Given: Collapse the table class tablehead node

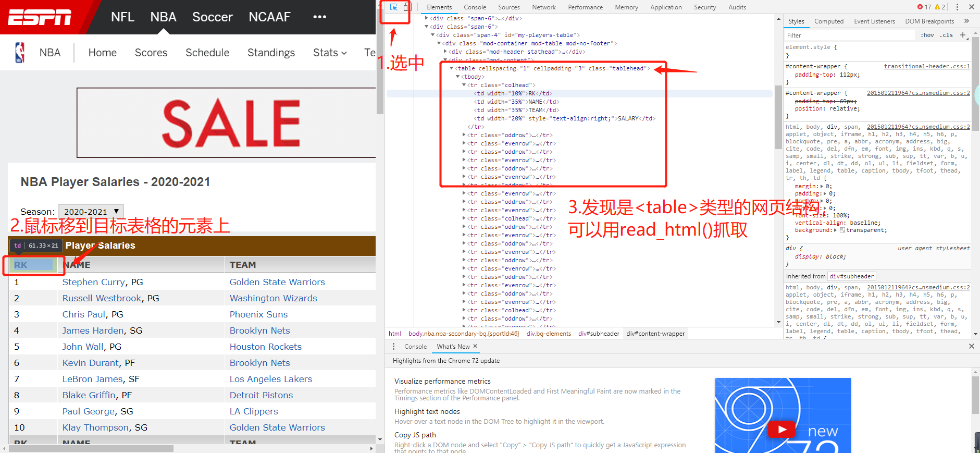Looking at the screenshot, I should 451,68.
